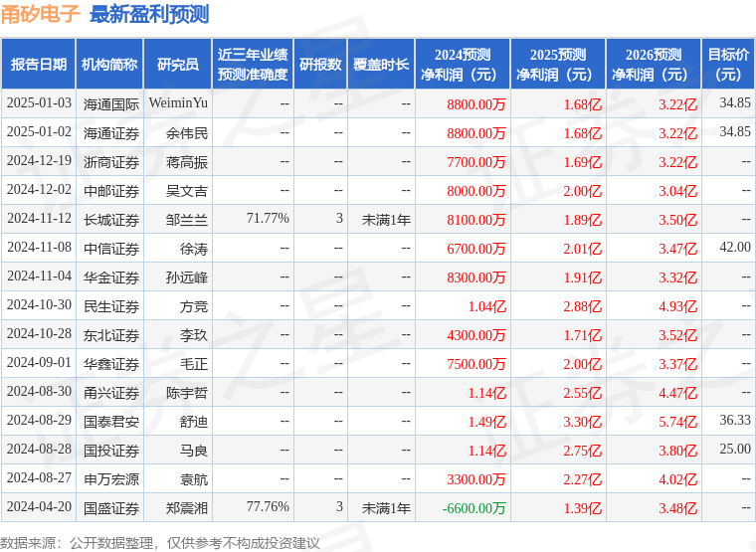Image resolution: width=756 pixels, height=552 pixels.
Task: Select the 报告日期 column header
Action: 38,64
